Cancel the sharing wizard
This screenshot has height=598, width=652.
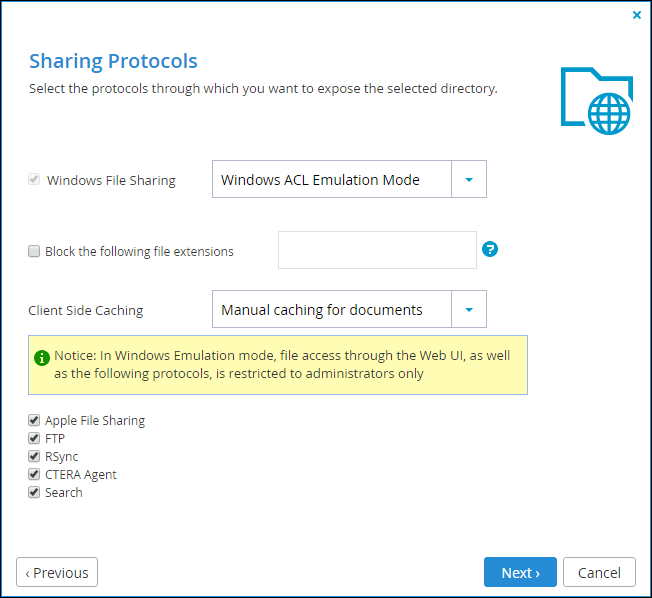pyautogui.click(x=599, y=572)
